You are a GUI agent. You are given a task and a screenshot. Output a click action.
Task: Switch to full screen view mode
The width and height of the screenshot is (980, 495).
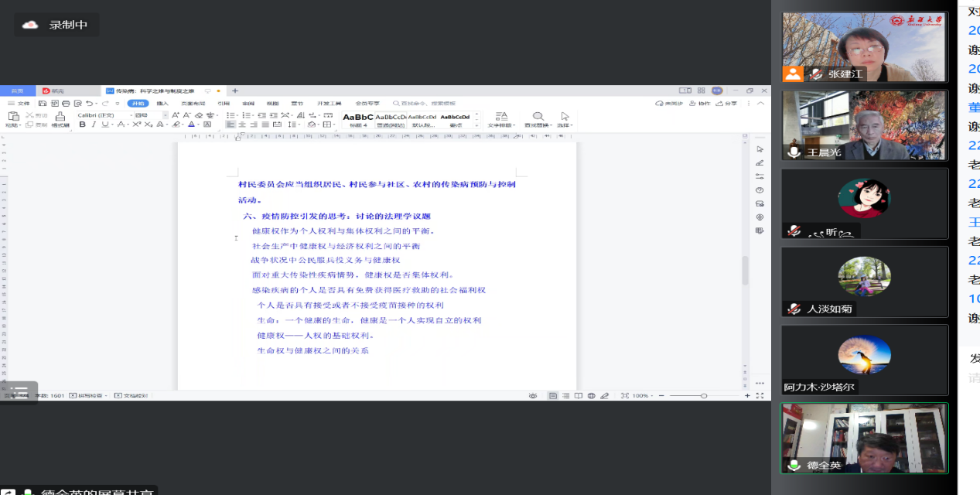[759, 395]
